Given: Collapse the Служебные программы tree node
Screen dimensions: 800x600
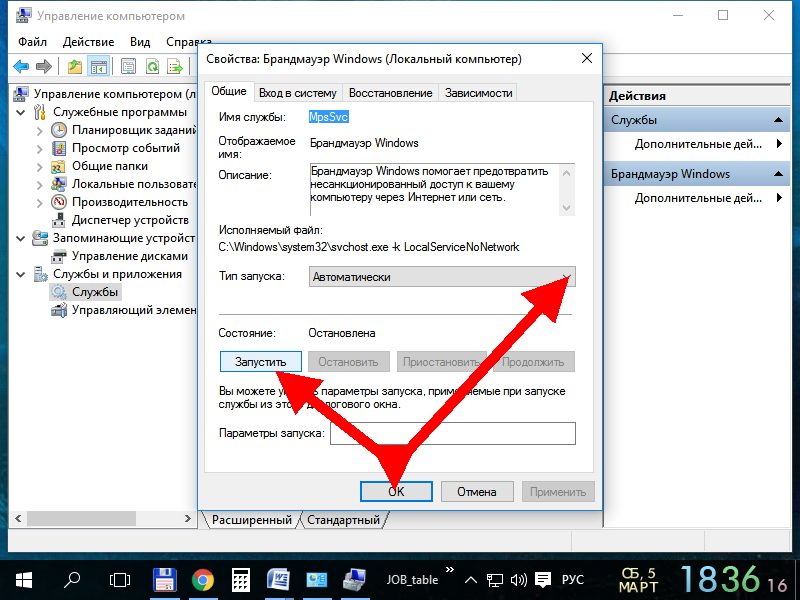Looking at the screenshot, I should pos(22,112).
